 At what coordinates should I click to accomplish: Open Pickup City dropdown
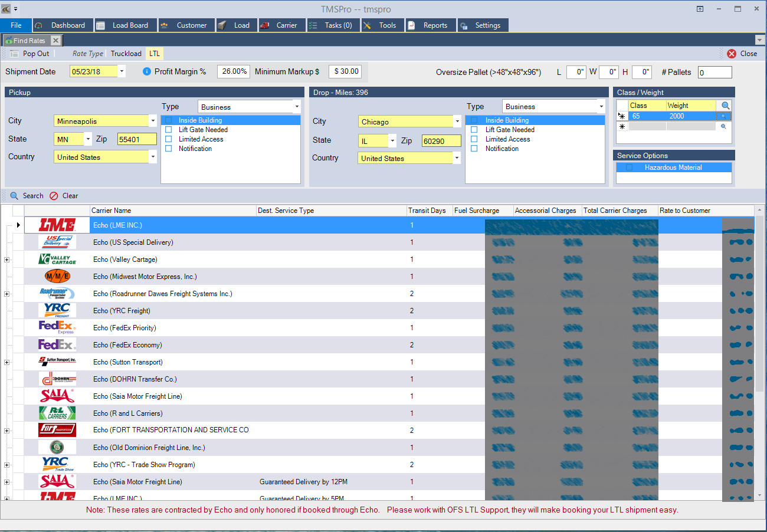click(x=153, y=121)
